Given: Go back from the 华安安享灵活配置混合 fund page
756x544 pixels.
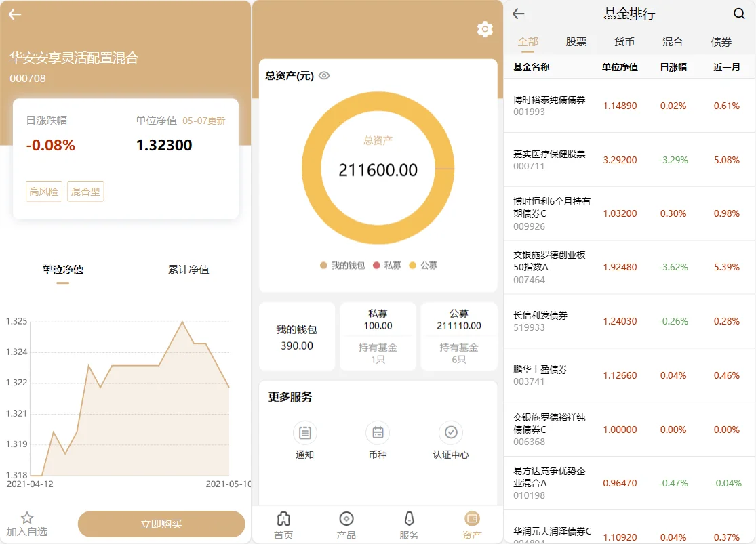Looking at the screenshot, I should click(x=15, y=14).
